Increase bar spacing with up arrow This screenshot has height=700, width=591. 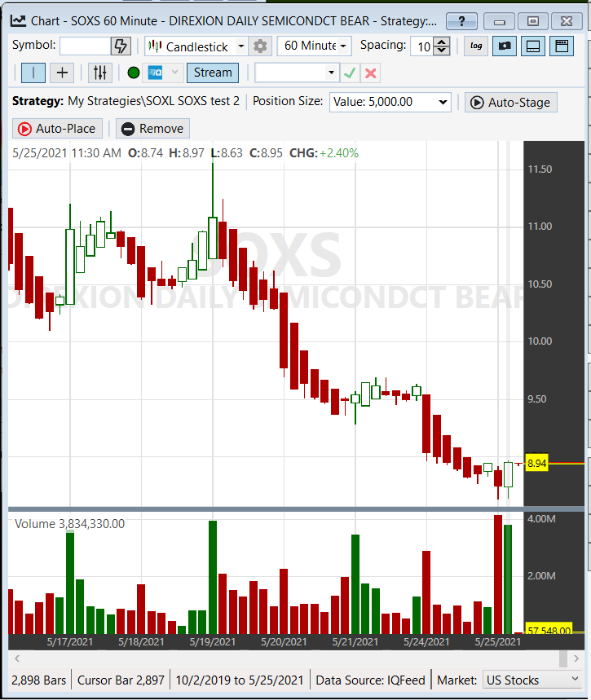(x=442, y=42)
